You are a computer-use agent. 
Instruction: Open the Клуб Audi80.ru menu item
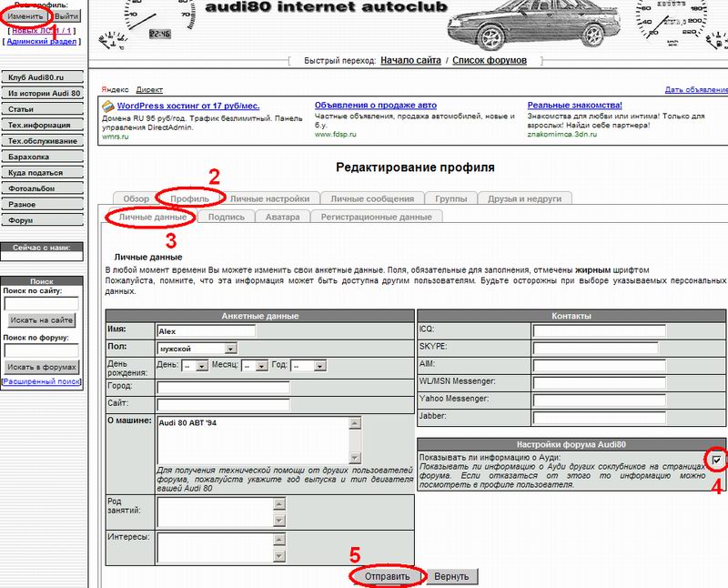(x=43, y=77)
